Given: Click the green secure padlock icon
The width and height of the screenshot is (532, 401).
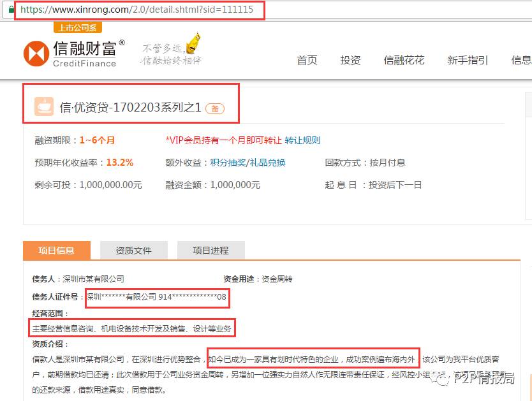Looking at the screenshot, I should point(11,9).
